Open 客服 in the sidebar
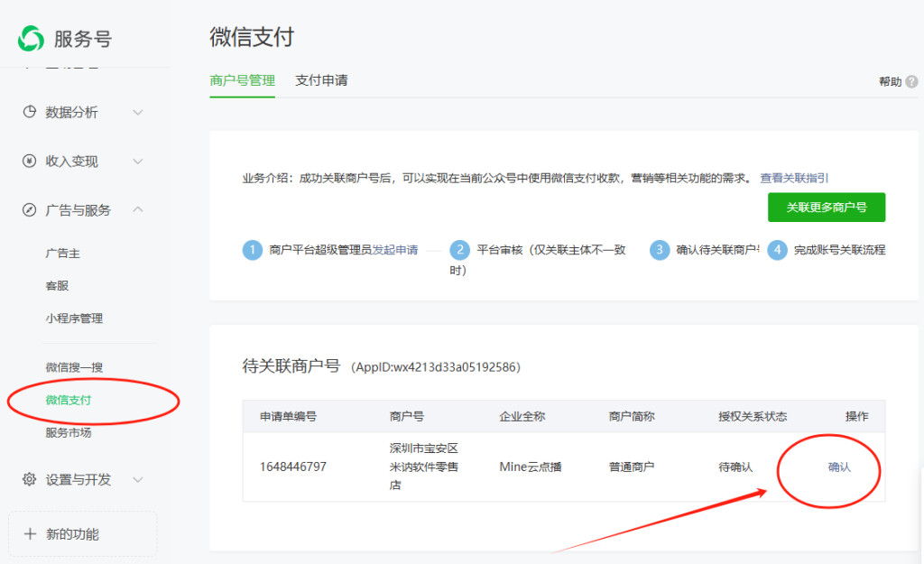 (x=57, y=286)
